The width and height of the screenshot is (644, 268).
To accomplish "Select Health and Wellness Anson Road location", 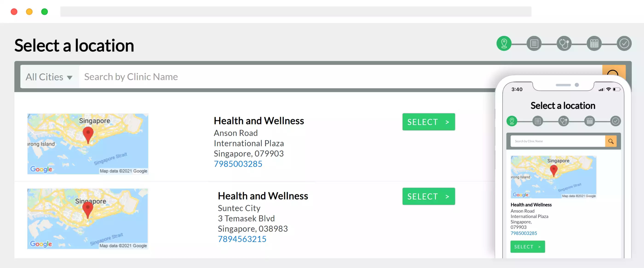I will point(428,122).
